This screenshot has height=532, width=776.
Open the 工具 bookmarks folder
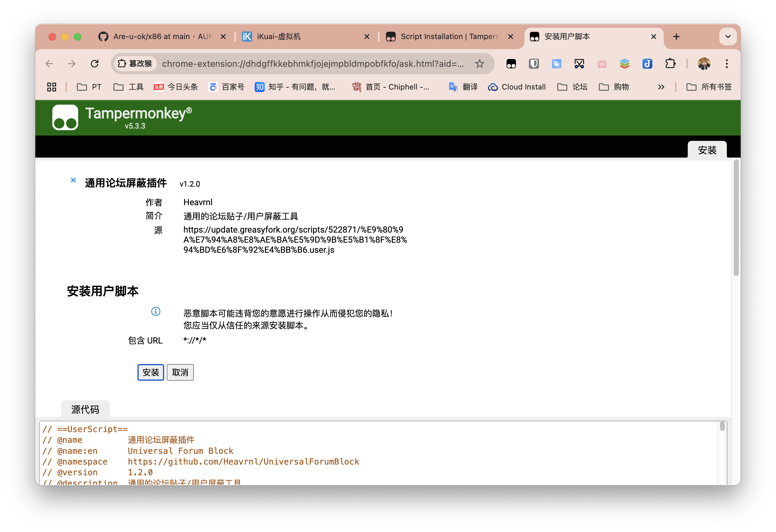(129, 87)
